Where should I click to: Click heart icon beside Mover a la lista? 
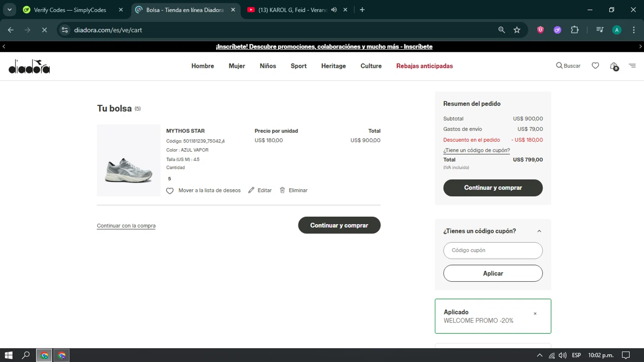tap(170, 191)
